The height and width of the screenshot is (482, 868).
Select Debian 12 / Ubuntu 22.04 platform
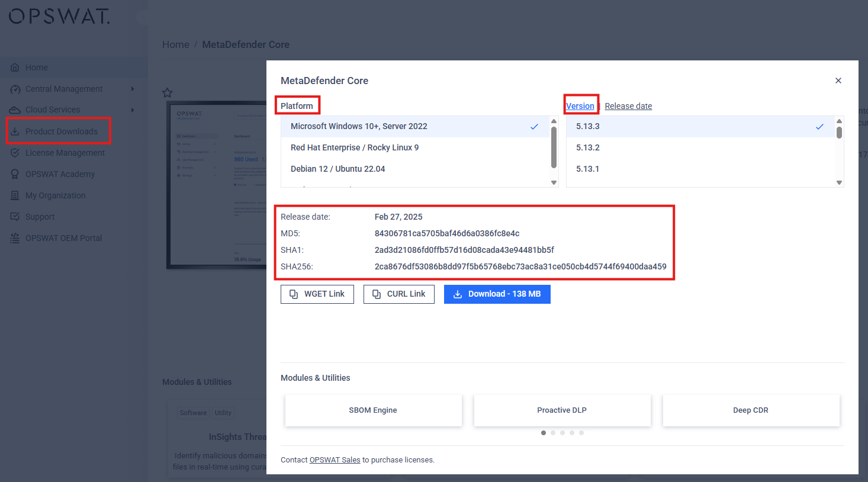pyautogui.click(x=415, y=169)
